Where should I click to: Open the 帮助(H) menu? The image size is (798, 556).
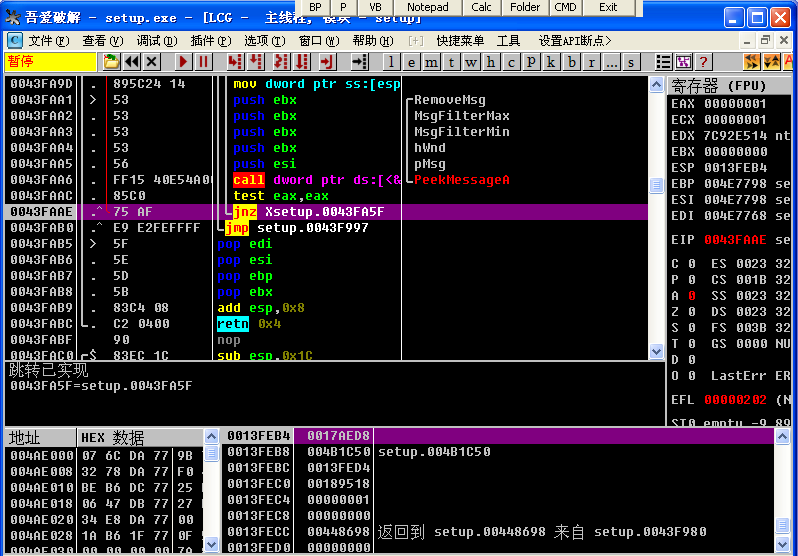coord(373,41)
